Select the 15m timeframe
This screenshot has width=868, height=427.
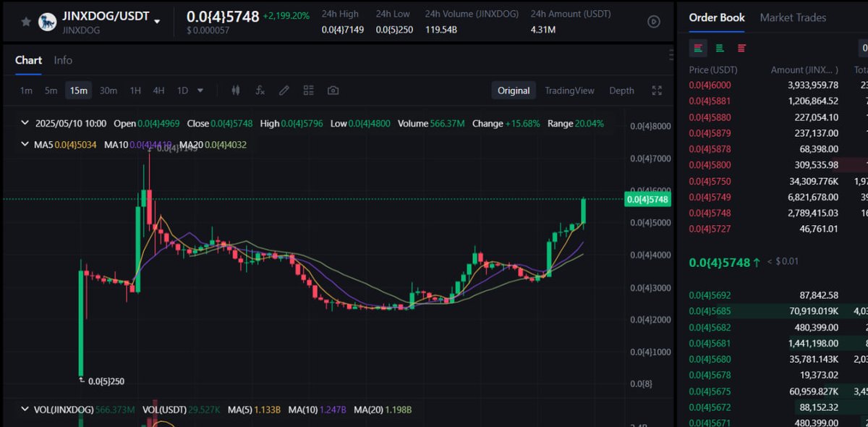click(78, 90)
